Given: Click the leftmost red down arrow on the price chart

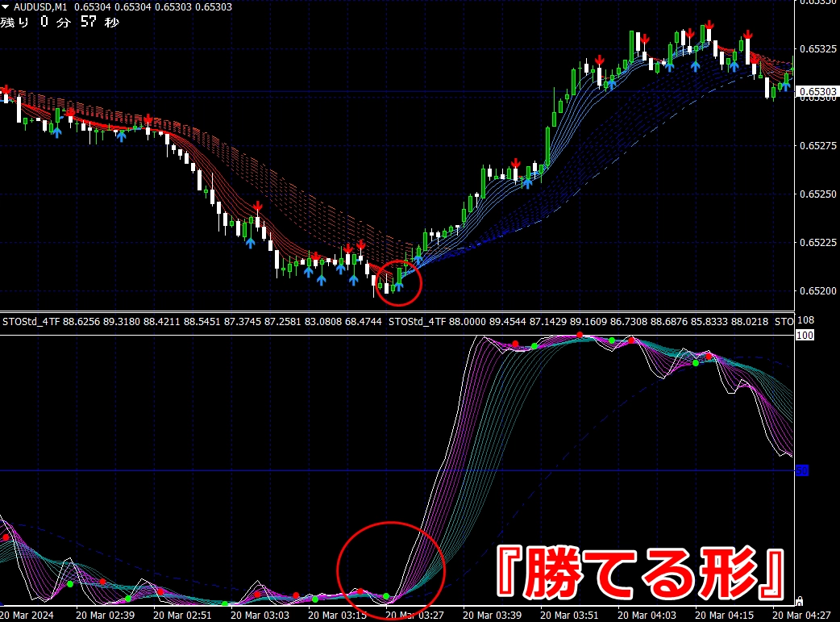Looking at the screenshot, I should pyautogui.click(x=5, y=90).
